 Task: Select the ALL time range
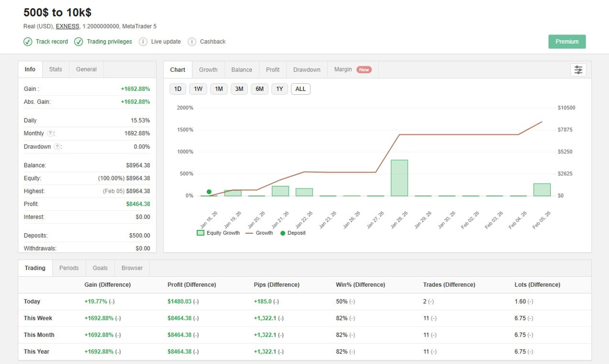click(301, 89)
